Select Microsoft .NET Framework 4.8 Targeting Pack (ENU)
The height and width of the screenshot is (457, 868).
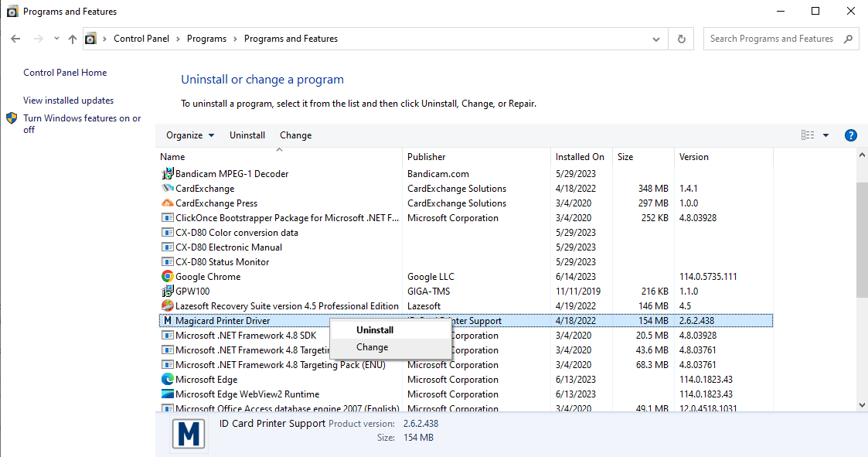[x=280, y=365]
